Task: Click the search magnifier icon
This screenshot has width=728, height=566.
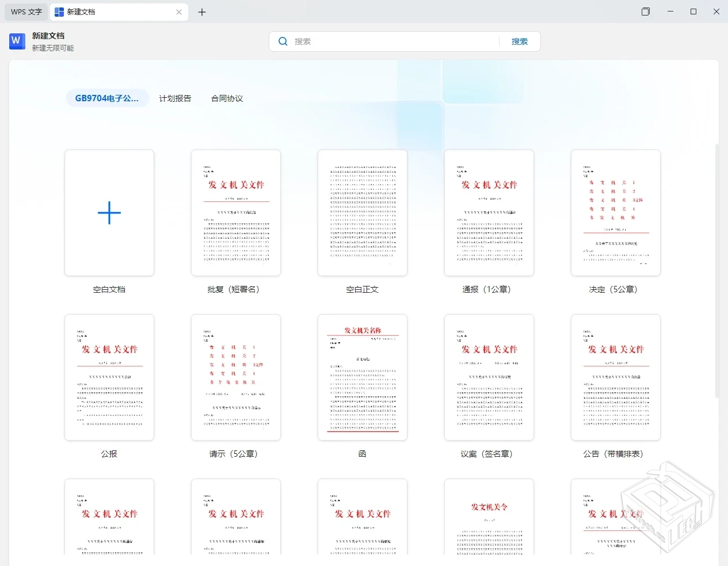Action: pyautogui.click(x=283, y=41)
